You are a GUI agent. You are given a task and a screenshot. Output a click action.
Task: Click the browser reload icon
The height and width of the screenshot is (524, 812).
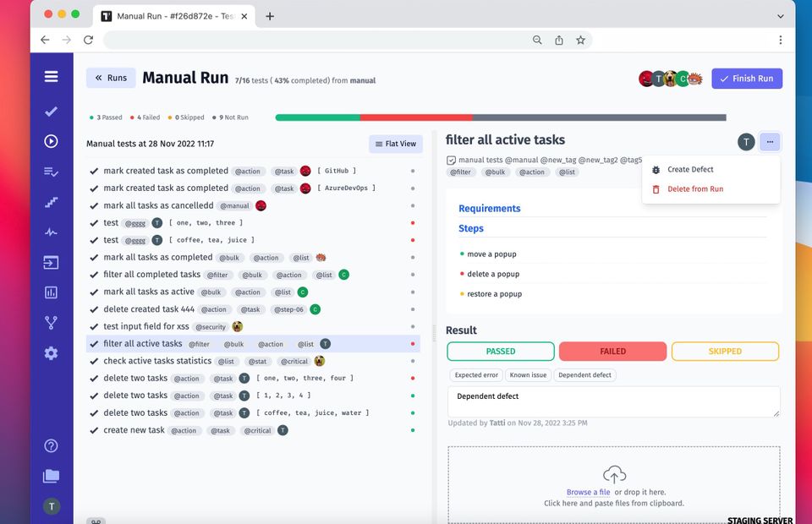pyautogui.click(x=89, y=40)
